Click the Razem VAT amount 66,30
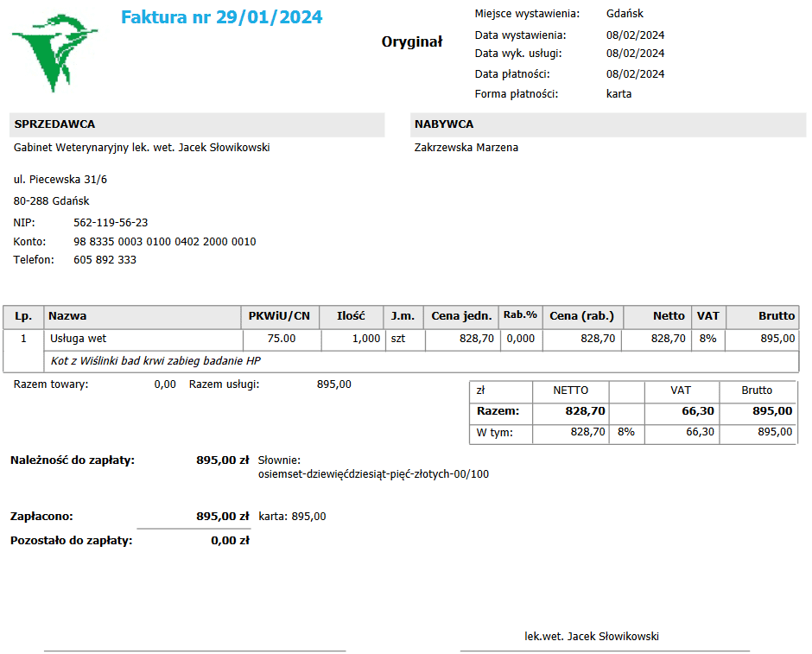 [697, 411]
